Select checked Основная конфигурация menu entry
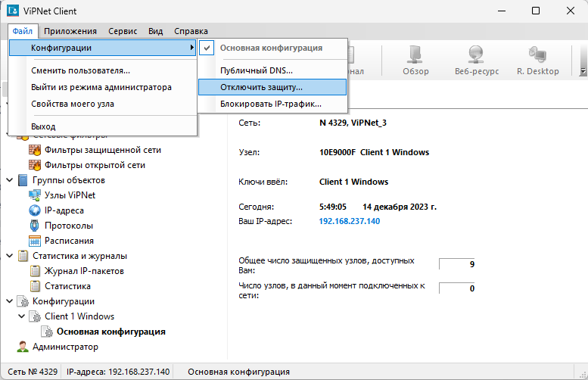The image size is (588, 380). click(271, 48)
